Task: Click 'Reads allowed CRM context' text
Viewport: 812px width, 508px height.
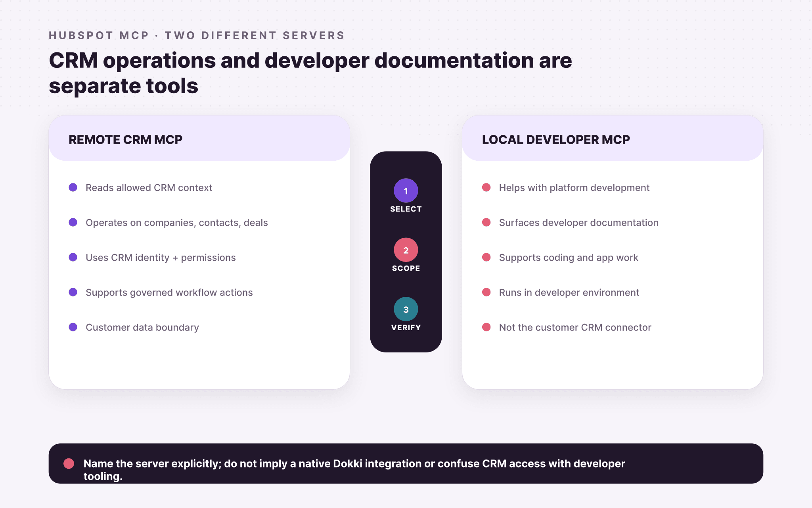Action: click(x=149, y=188)
